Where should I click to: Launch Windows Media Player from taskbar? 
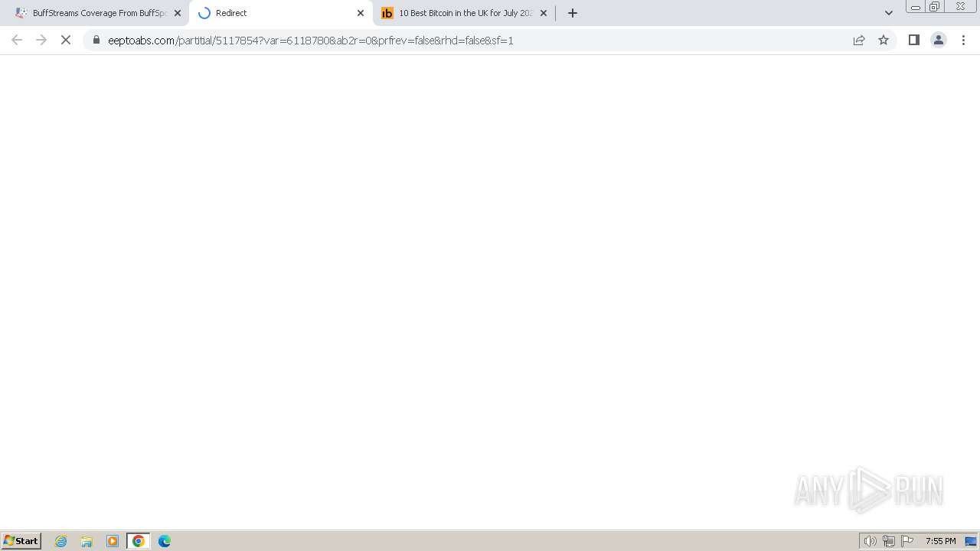(x=113, y=541)
